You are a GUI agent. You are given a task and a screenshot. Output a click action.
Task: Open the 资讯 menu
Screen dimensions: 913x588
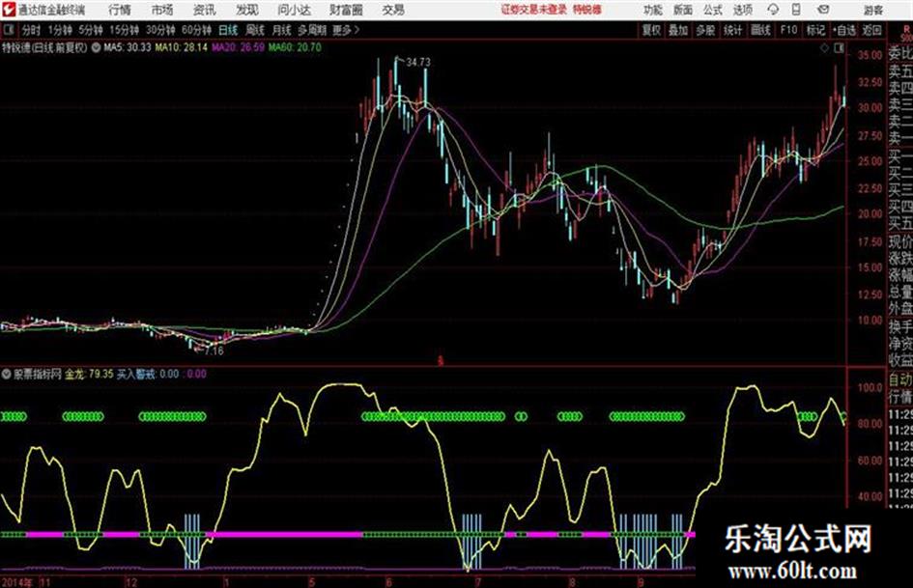pos(205,10)
